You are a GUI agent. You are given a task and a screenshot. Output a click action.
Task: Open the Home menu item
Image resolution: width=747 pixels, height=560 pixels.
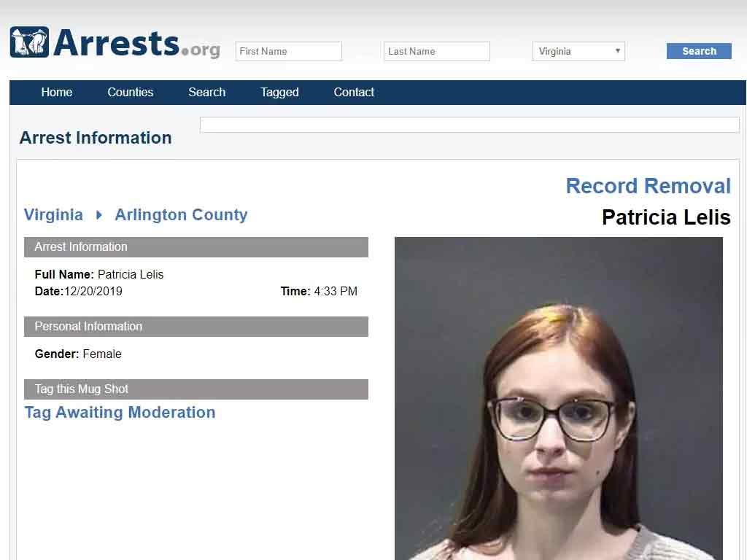point(57,93)
